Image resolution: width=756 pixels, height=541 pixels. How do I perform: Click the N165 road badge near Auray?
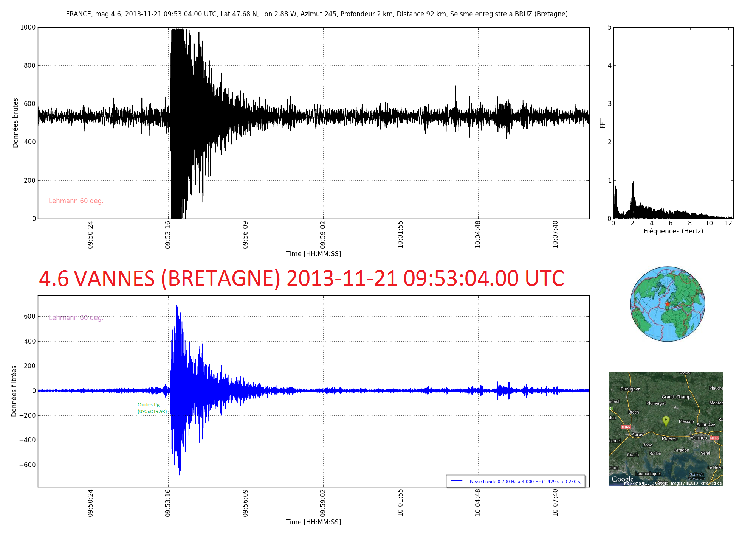pyautogui.click(x=626, y=427)
